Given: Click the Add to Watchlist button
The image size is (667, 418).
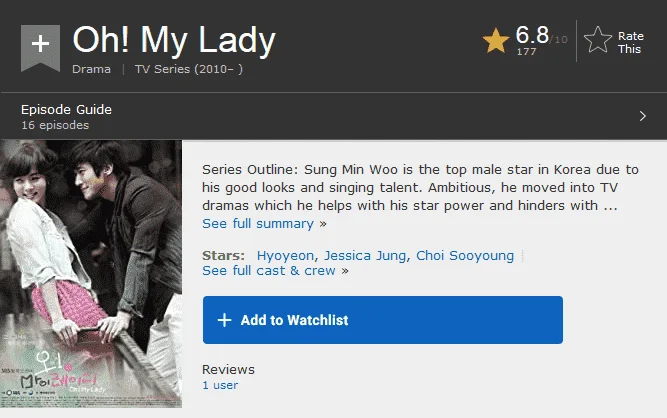Looking at the screenshot, I should [383, 320].
